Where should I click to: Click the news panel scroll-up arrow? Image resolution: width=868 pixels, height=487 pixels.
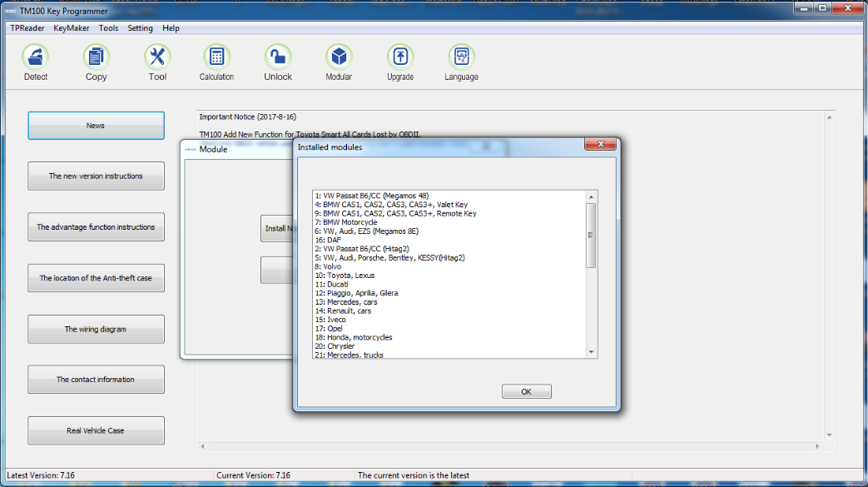[829, 117]
